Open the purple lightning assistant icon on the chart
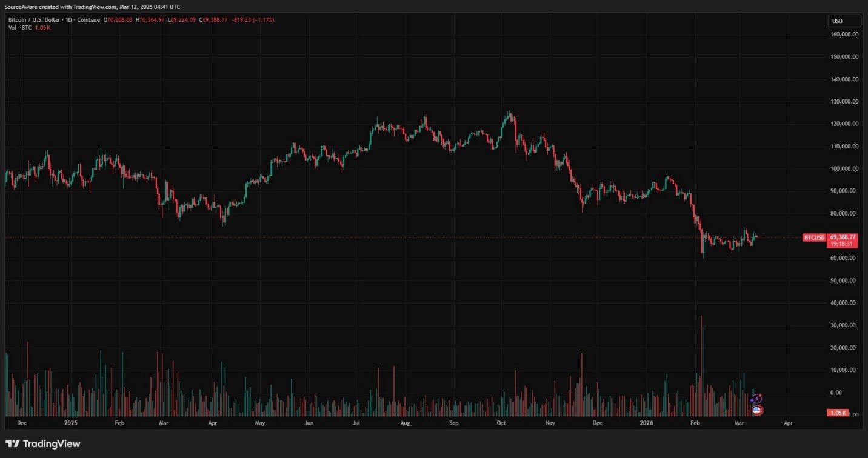The width and height of the screenshot is (868, 458). coord(756,399)
